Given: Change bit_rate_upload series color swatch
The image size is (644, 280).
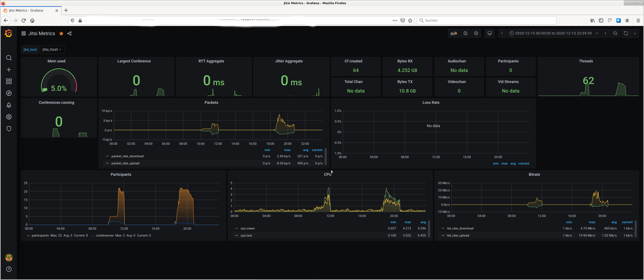Looking at the screenshot, I should tap(443, 235).
